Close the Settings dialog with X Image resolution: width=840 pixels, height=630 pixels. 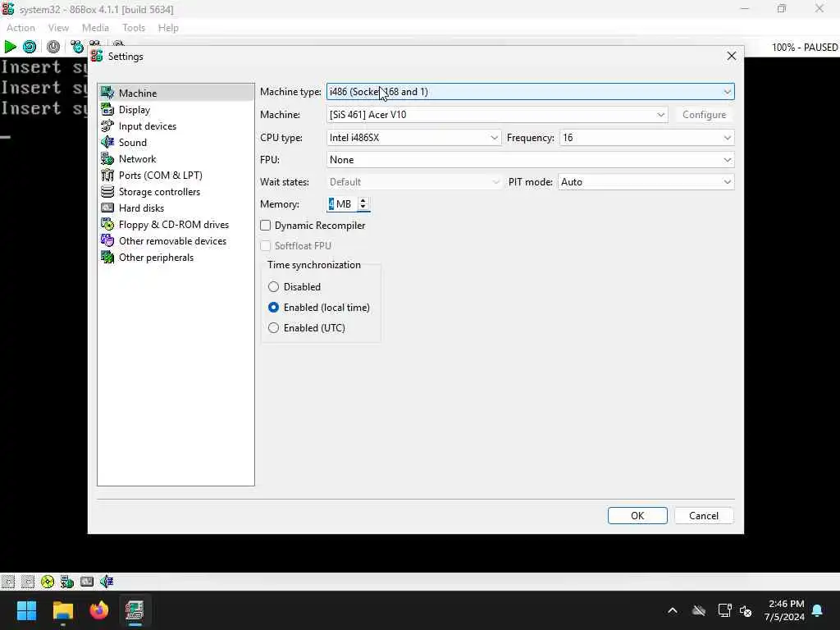coord(732,57)
